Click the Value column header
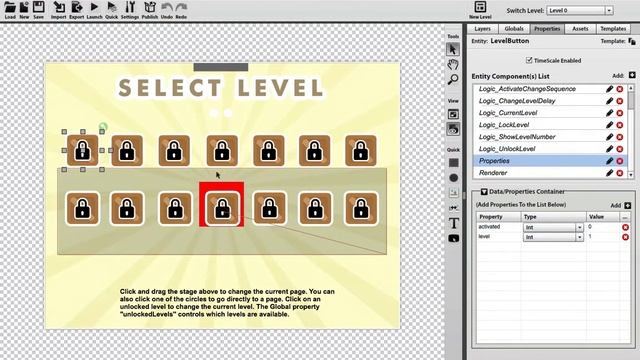 pyautogui.click(x=602, y=217)
